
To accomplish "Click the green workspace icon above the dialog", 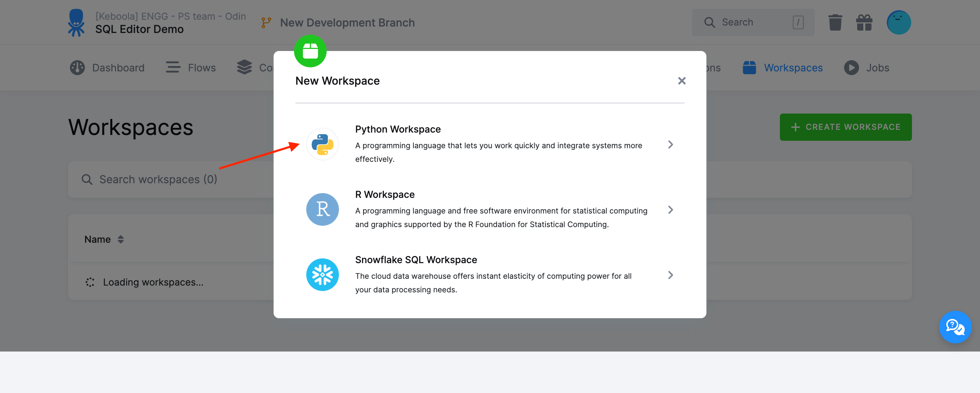I will 310,51.
